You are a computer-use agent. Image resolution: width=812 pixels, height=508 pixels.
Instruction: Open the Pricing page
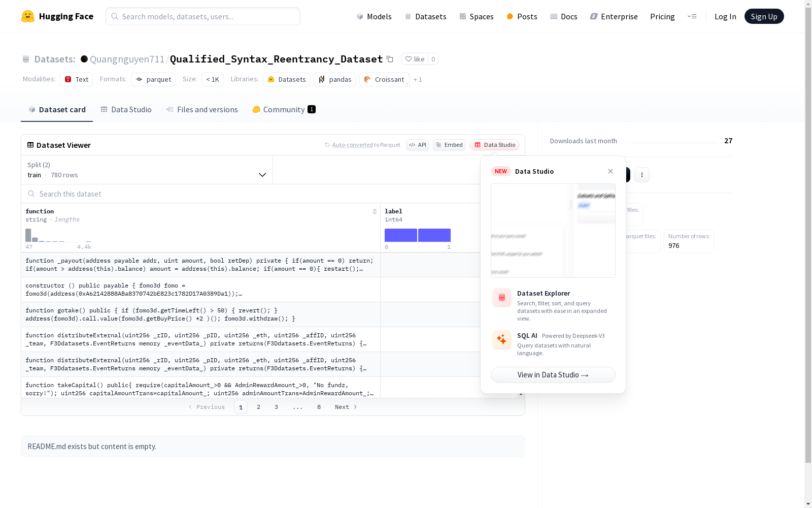pos(662,16)
